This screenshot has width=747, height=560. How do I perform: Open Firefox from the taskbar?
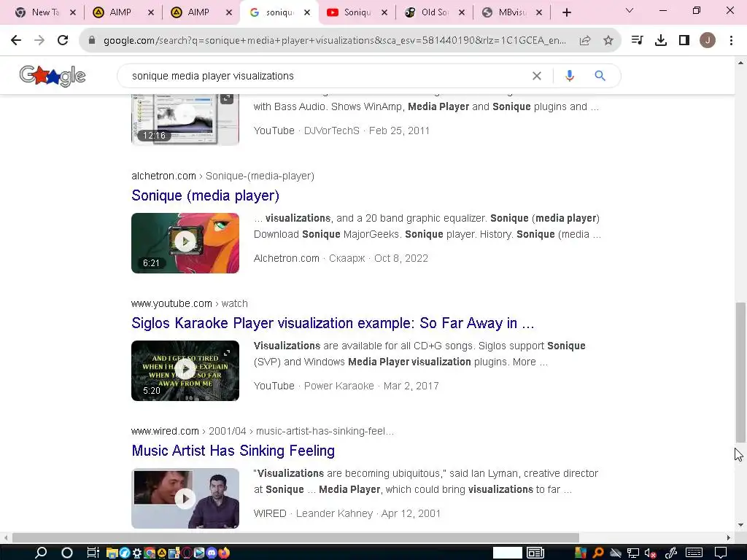point(224,553)
